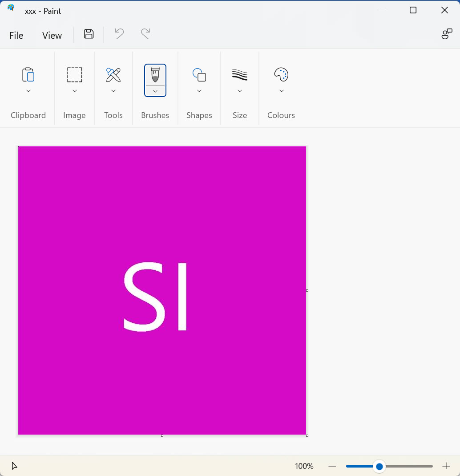Screen dimensions: 460x476
Task: Click the Size line thickness icon
Action: [x=240, y=75]
